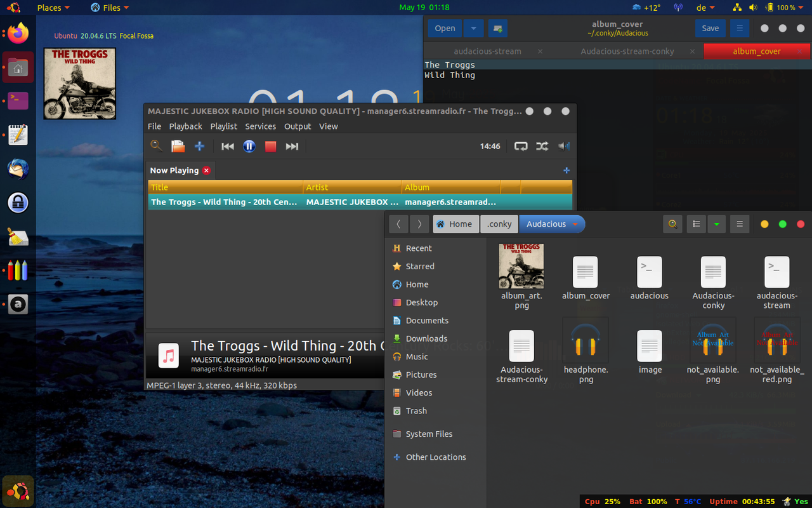812x508 pixels.
Task: Toggle repeat mode in Audacious
Action: coord(521,146)
